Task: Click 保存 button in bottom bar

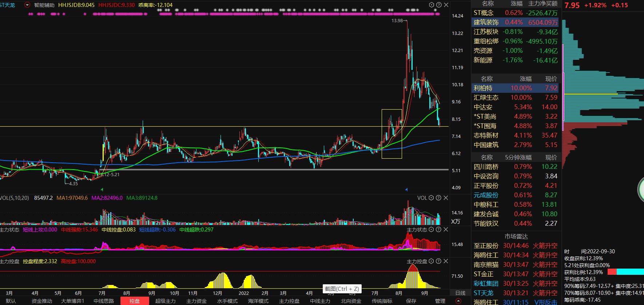Action: pyautogui.click(x=411, y=301)
